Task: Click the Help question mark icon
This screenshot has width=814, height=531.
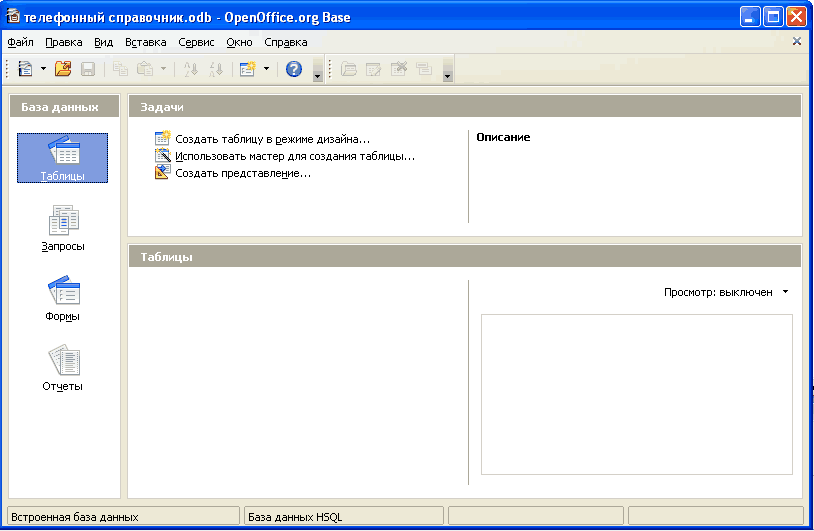Action: point(294,69)
